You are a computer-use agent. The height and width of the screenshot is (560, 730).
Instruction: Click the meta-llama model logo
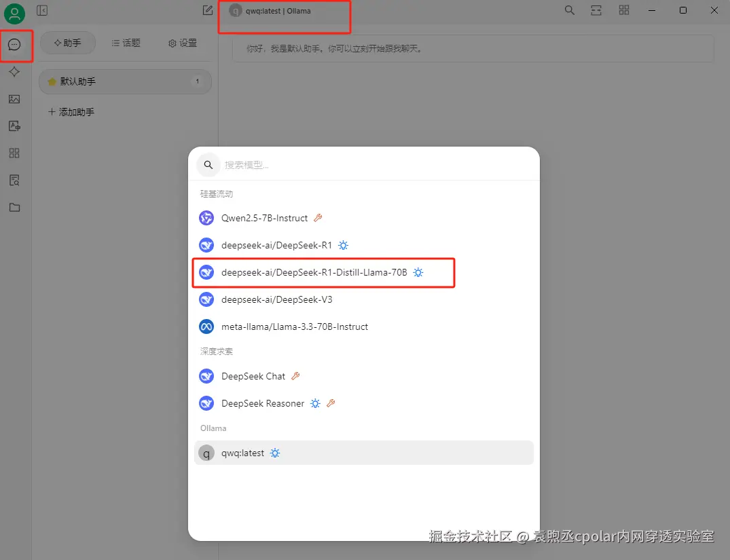tap(206, 326)
